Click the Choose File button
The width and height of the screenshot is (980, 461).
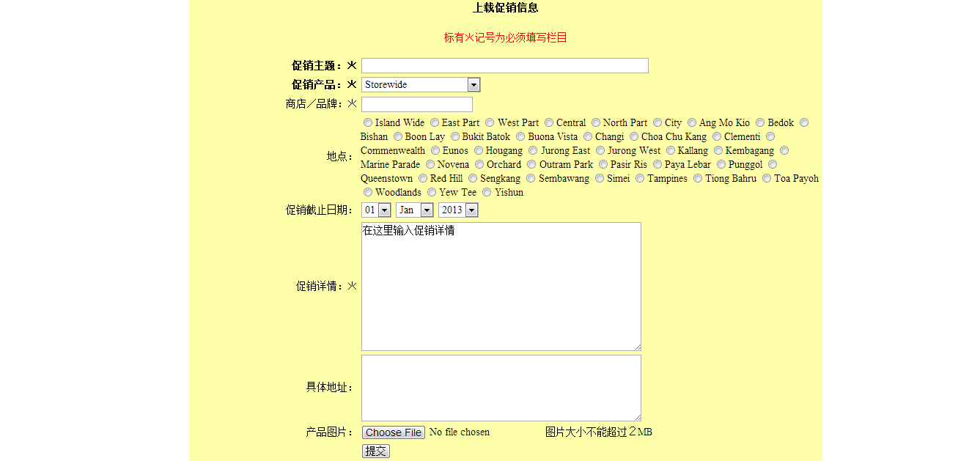pos(394,432)
